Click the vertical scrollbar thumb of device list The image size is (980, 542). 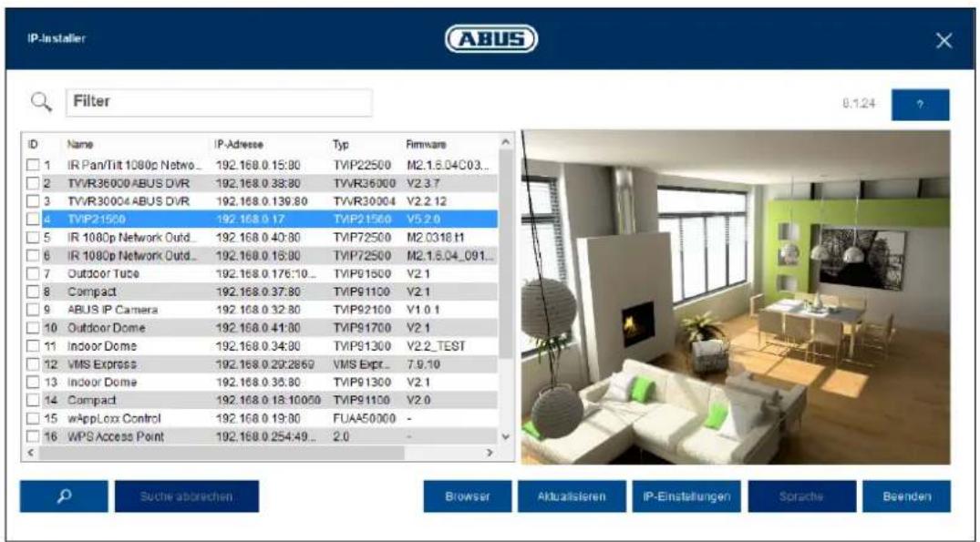point(506,256)
